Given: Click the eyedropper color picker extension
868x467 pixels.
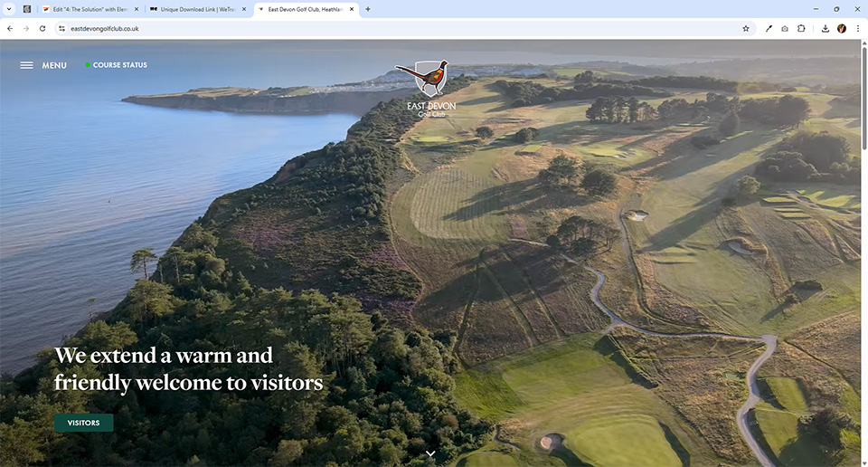Looking at the screenshot, I should (769, 28).
